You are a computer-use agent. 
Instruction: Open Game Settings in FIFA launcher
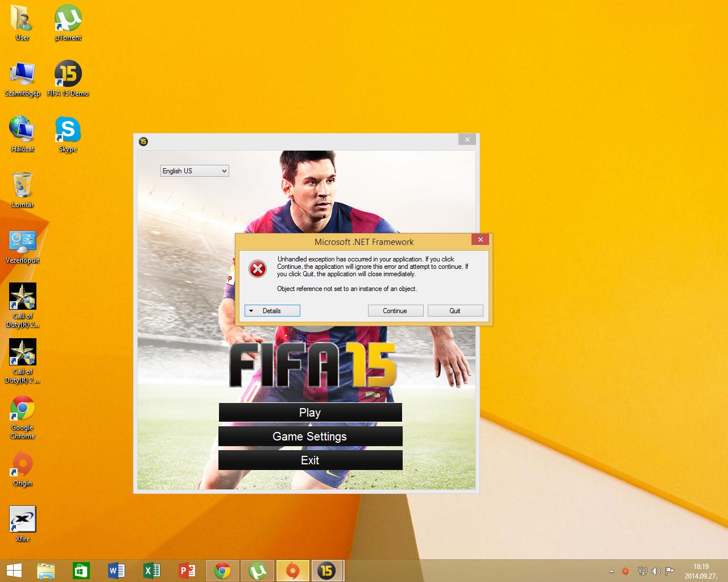[x=310, y=436]
